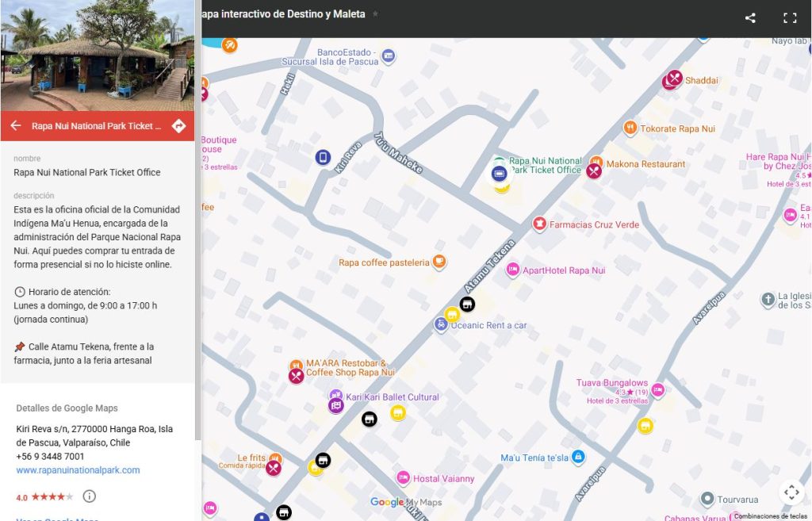Enter fullscreen map view
The width and height of the screenshot is (812, 521).
tap(790, 18)
